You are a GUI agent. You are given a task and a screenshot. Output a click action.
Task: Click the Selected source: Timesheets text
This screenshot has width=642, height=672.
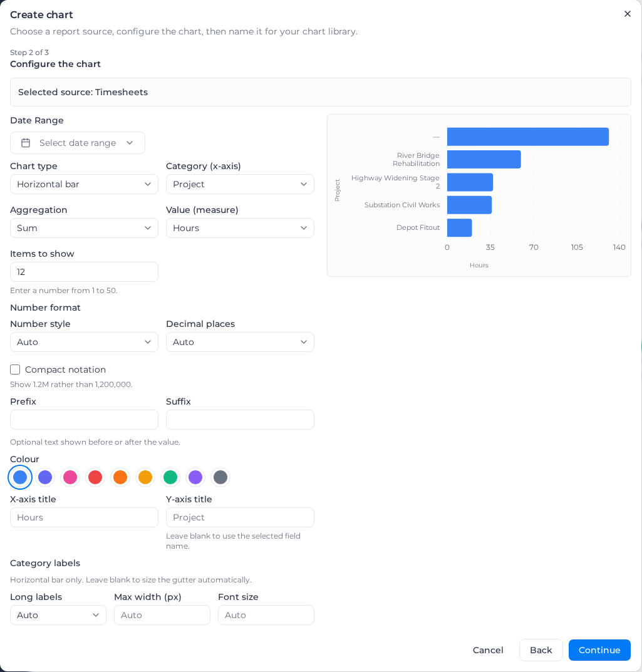click(83, 92)
